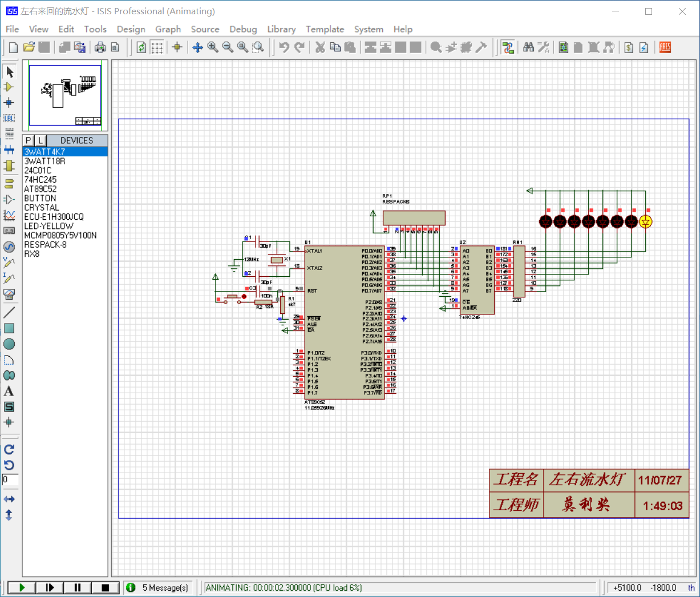Click the Bill of Materials icon
Viewport: 700px width, 597px height.
click(629, 47)
